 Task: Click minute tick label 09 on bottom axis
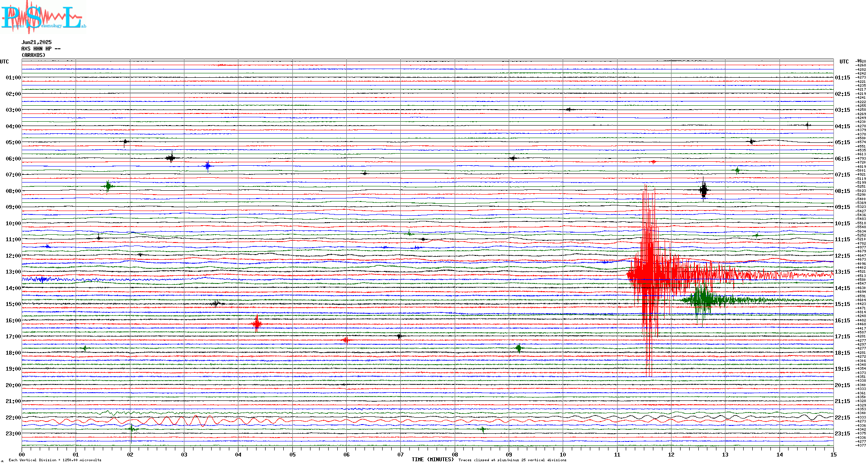coord(509,454)
